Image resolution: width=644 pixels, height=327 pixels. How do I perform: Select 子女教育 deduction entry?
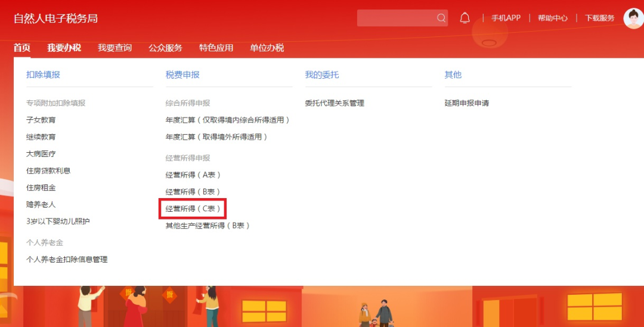tap(41, 120)
